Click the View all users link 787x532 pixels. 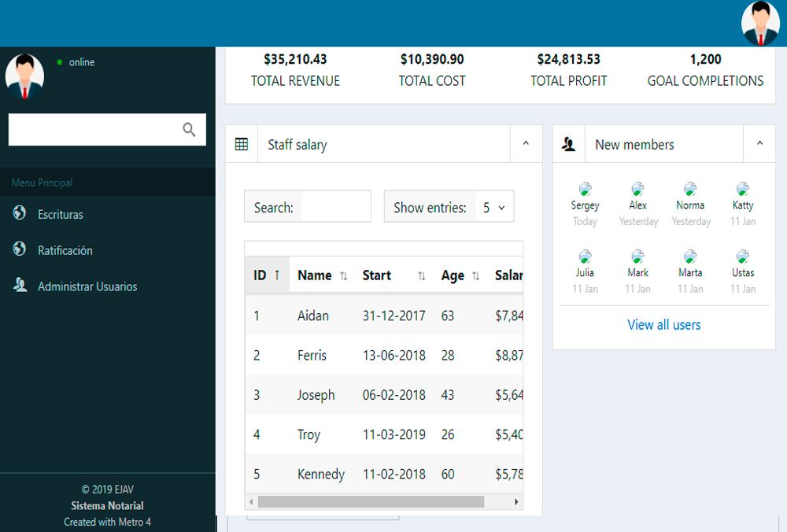point(663,324)
